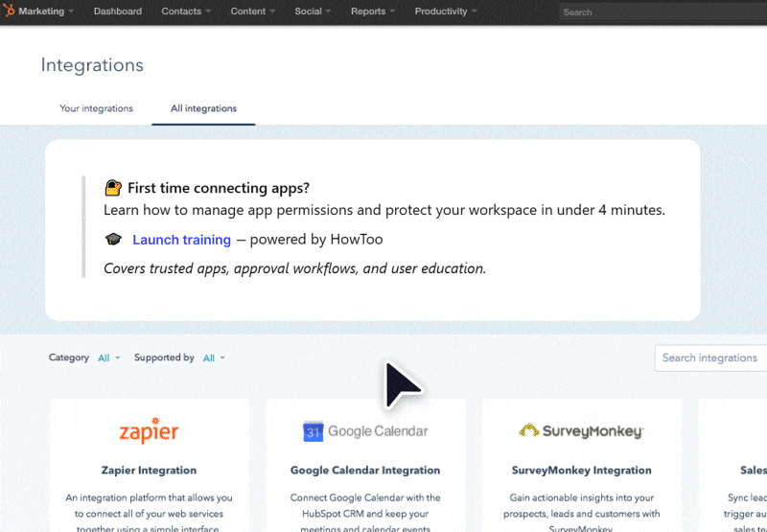Click the Zapier logo
The height and width of the screenshot is (532, 767).
(x=149, y=430)
